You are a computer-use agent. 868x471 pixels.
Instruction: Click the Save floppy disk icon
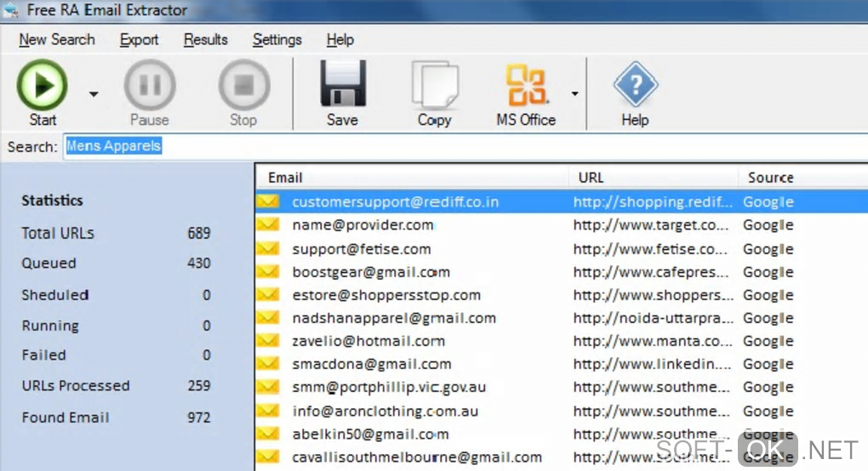tap(343, 83)
